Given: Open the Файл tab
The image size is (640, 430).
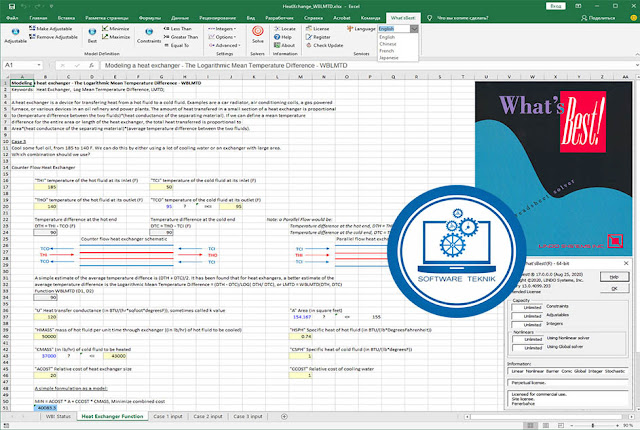Looking at the screenshot, I should [12, 18].
